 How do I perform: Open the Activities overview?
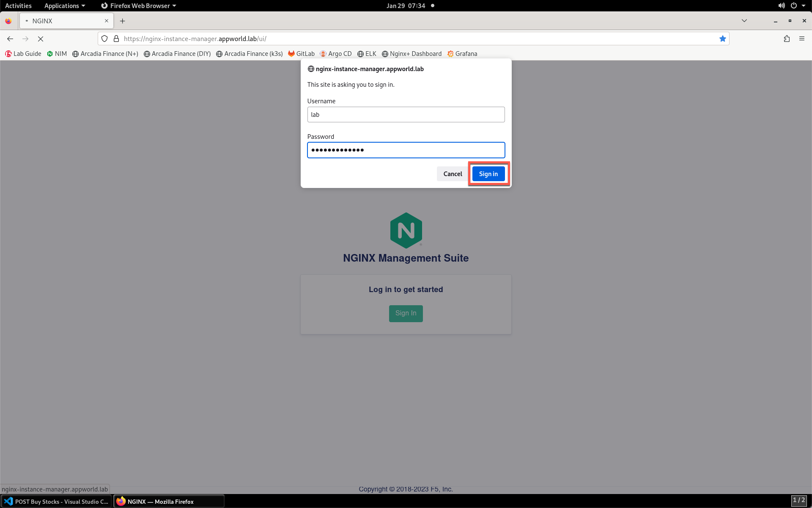coord(18,6)
